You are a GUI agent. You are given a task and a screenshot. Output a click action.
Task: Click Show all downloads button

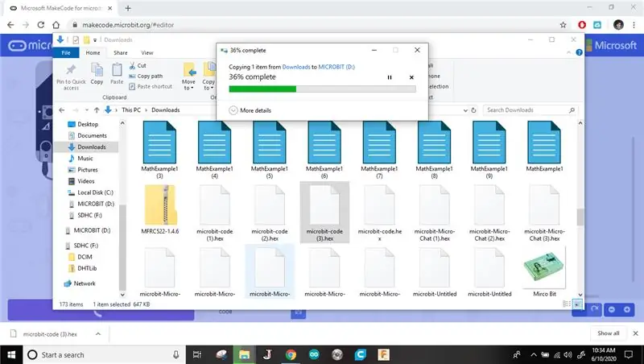pyautogui.click(x=609, y=333)
